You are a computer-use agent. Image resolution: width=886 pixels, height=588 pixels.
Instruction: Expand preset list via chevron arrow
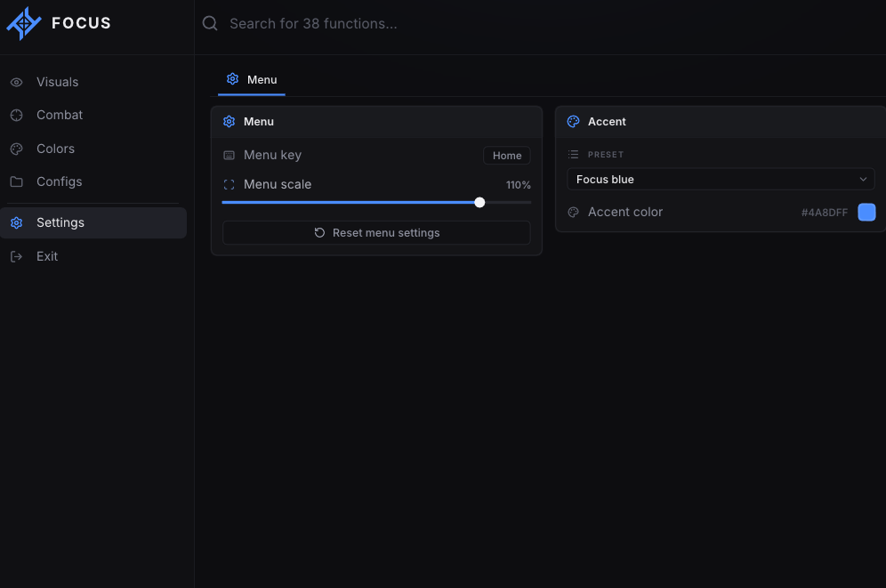click(x=863, y=179)
